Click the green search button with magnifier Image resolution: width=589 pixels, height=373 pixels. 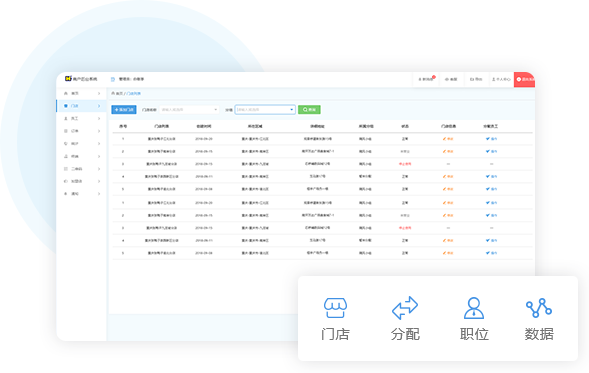(x=309, y=110)
